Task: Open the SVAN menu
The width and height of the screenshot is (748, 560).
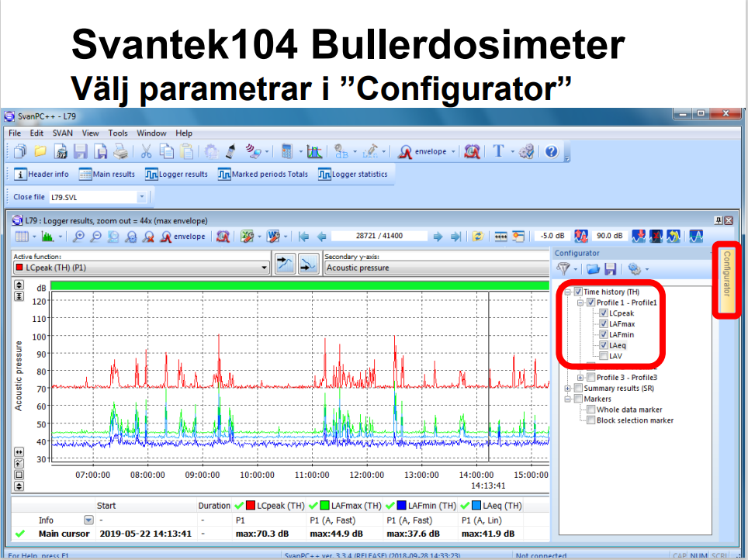Action: (62, 133)
